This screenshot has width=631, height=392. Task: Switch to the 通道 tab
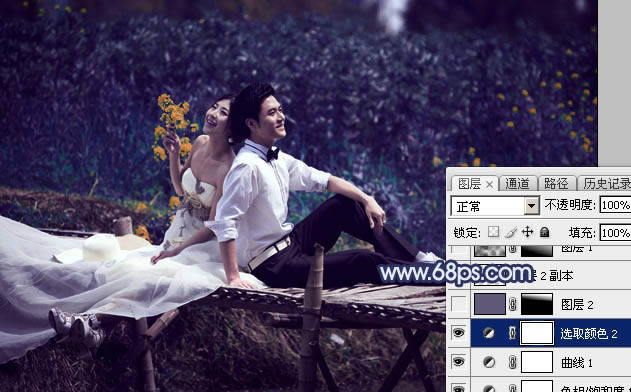tap(517, 184)
